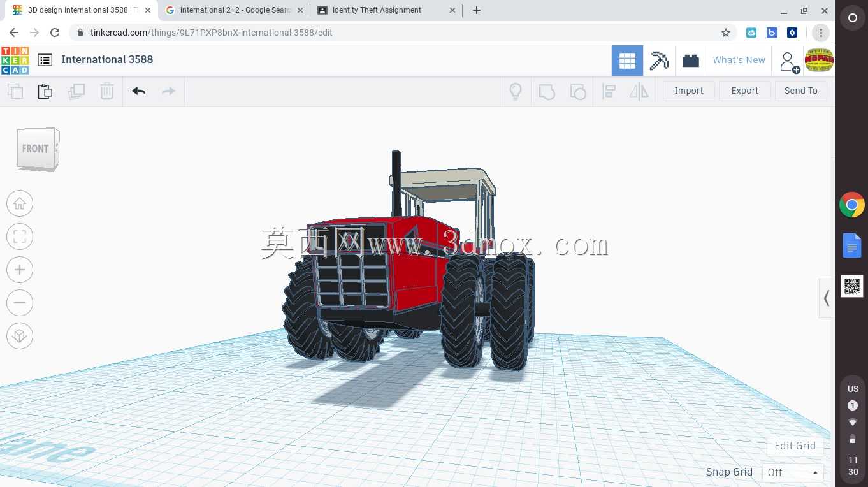This screenshot has height=487, width=868.
Task: Open the Snap Grid dropdown
Action: (x=793, y=472)
